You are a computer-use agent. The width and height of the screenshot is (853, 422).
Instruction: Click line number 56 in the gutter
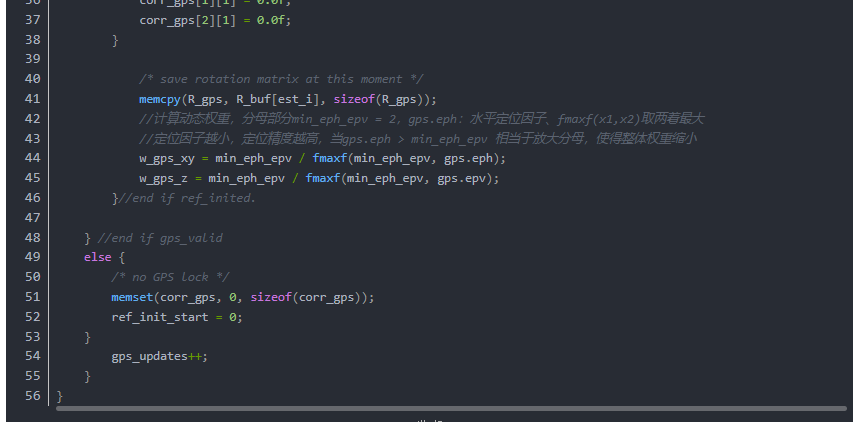tap(33, 395)
